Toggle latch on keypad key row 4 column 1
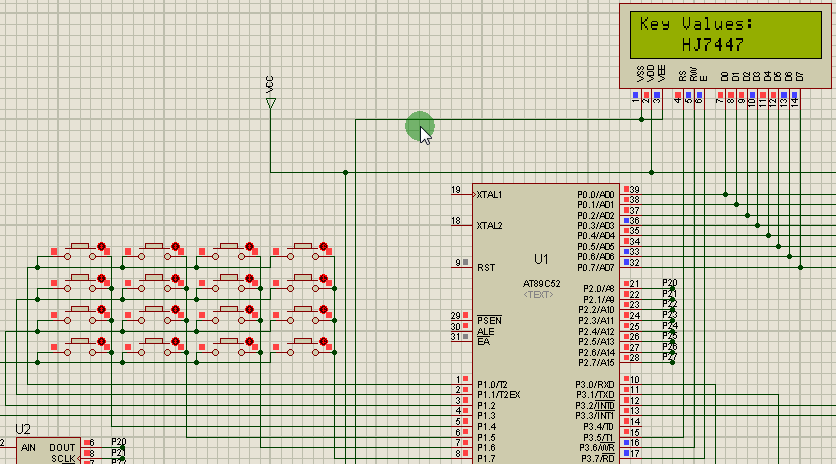Image resolution: width=836 pixels, height=464 pixels. tap(101, 341)
